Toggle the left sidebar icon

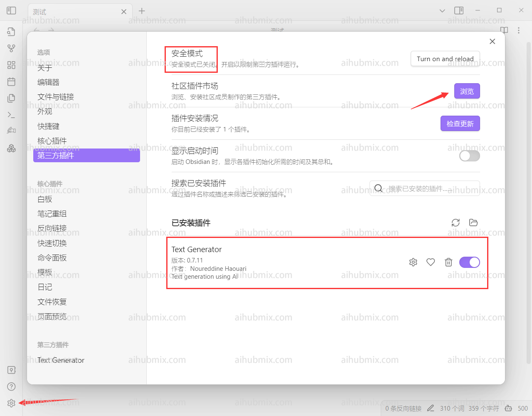[x=11, y=10]
